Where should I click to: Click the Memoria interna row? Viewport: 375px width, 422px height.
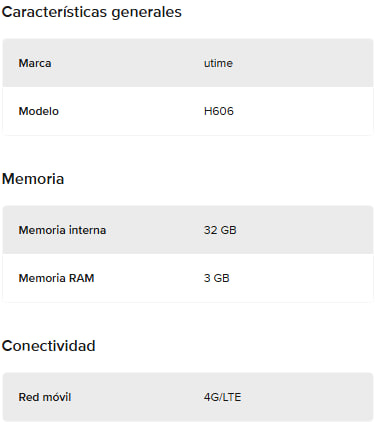[188, 230]
